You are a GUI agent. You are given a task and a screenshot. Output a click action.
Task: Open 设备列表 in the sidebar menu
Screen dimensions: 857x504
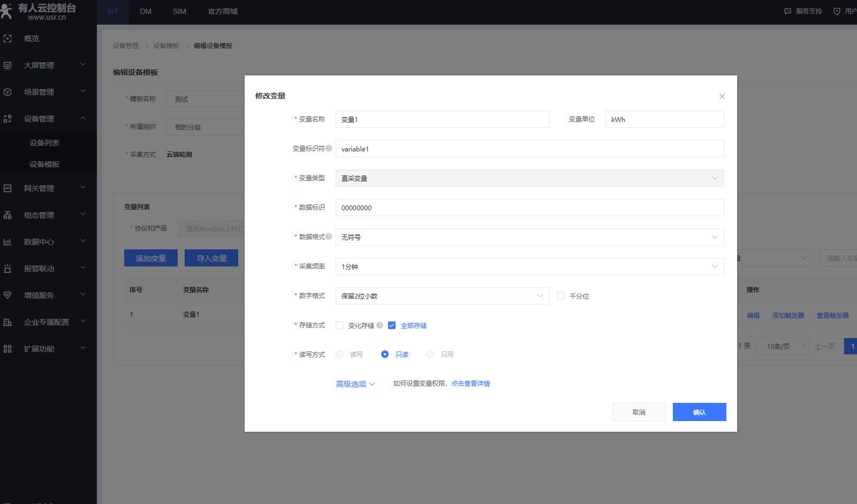point(44,143)
